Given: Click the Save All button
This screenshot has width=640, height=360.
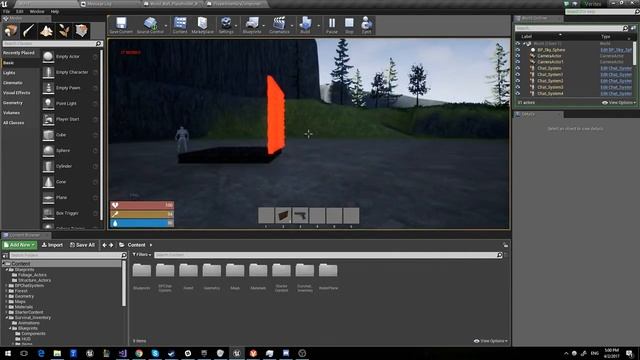Looking at the screenshot, I should (x=82, y=245).
